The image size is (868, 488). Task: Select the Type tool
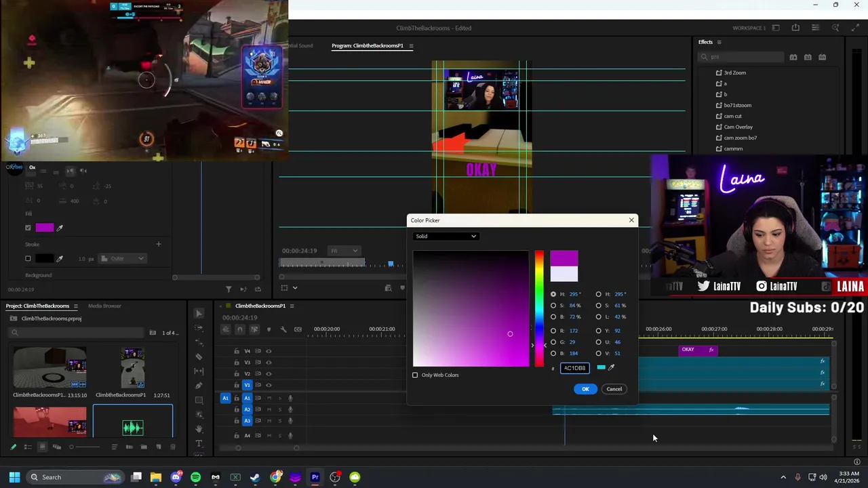(x=199, y=443)
